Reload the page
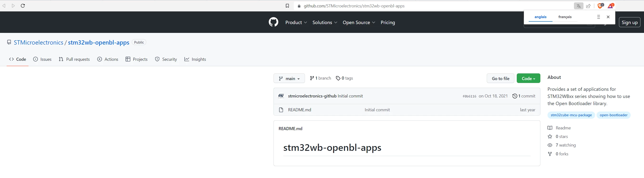Image resolution: width=644 pixels, height=178 pixels. (23, 6)
